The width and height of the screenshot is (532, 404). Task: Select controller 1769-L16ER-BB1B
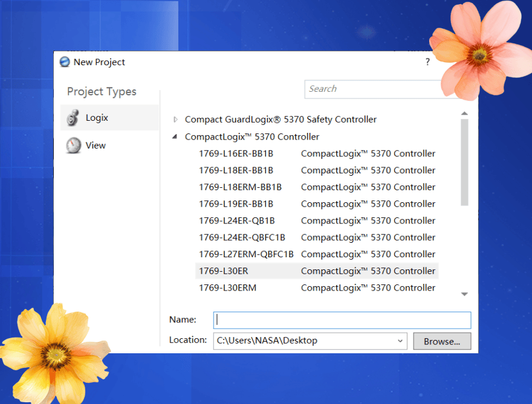[x=317, y=153]
